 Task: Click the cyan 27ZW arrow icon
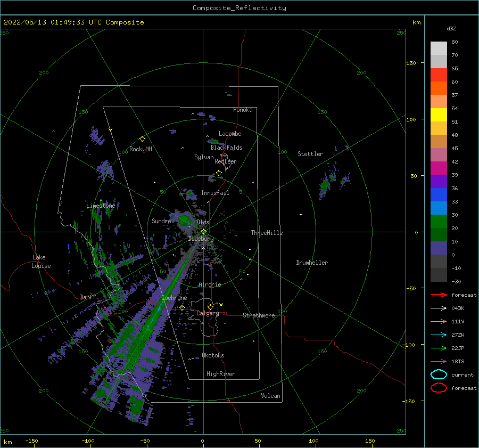439,335
